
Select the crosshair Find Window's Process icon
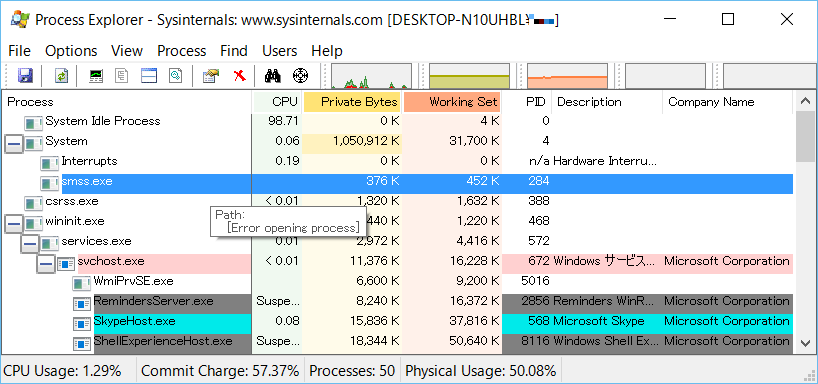click(300, 76)
